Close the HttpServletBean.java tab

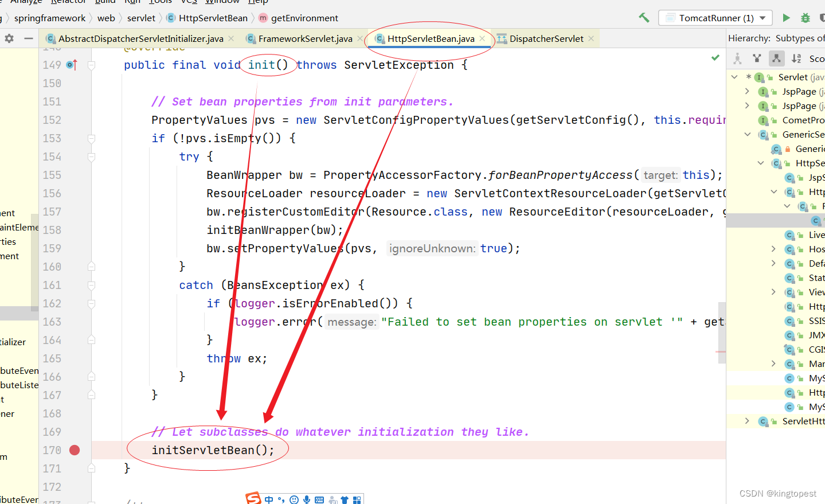click(x=482, y=38)
